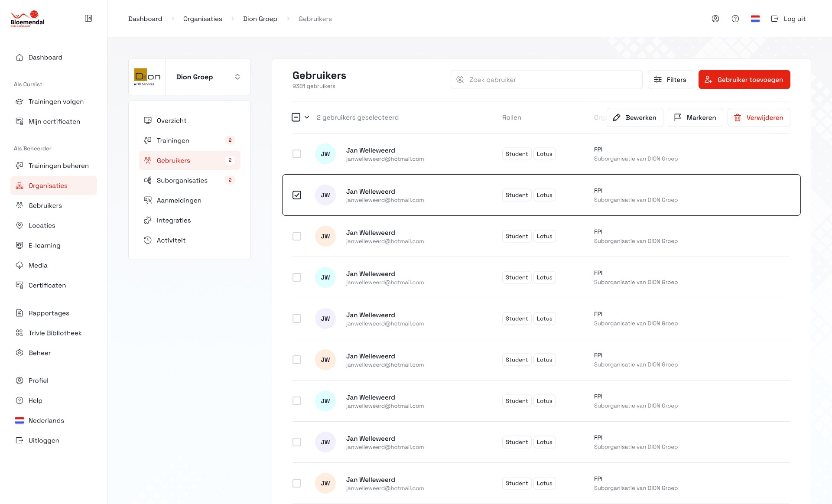832x504 pixels.
Task: Click the Bloemendal logo
Action: [27, 19]
